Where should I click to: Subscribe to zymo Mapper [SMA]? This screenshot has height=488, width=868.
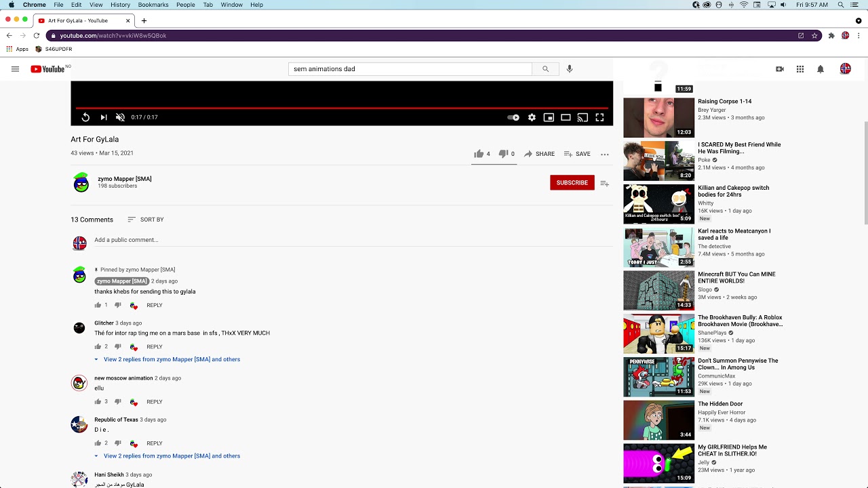[x=572, y=182]
